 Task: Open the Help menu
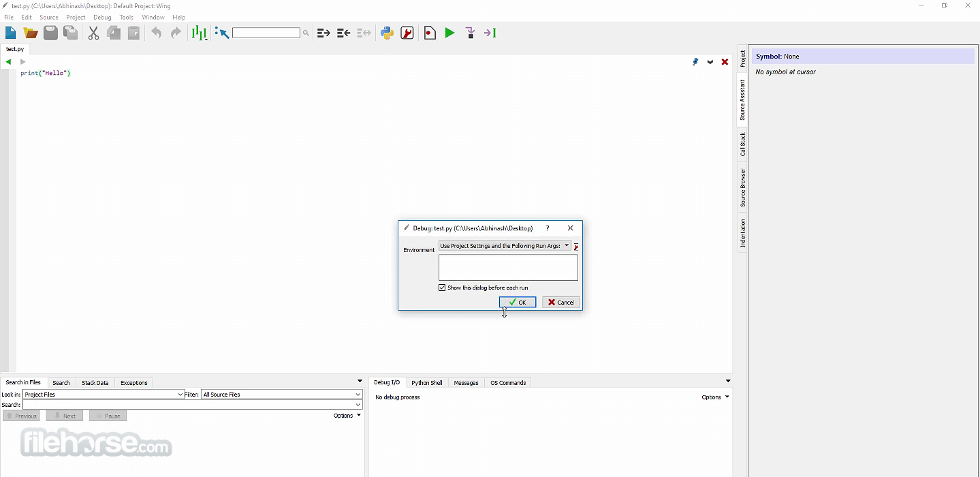pyautogui.click(x=179, y=17)
